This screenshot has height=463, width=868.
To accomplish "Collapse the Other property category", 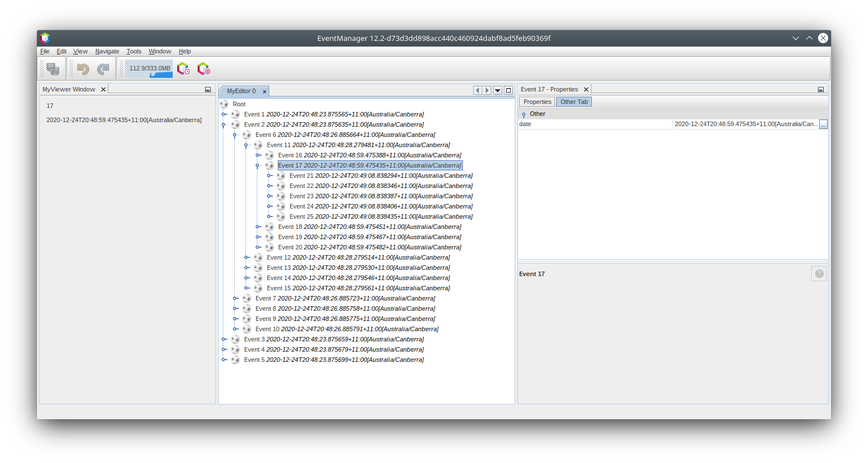I will (x=524, y=114).
